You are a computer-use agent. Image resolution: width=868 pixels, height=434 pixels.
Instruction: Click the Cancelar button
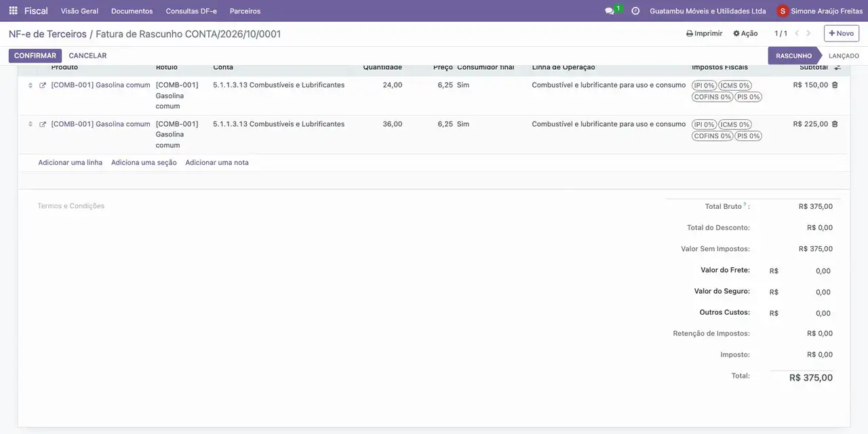(x=87, y=56)
